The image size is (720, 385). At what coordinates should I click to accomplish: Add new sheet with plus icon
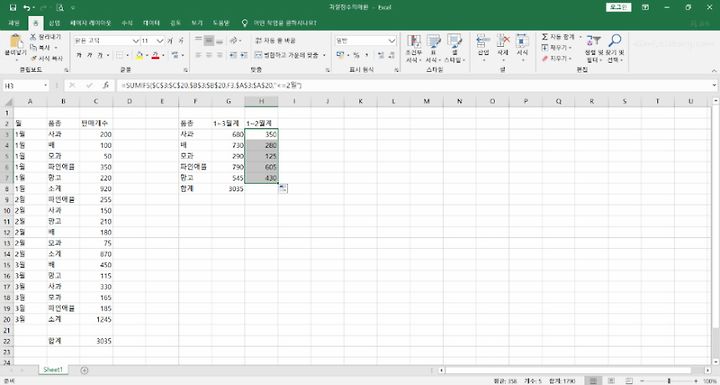(84, 370)
